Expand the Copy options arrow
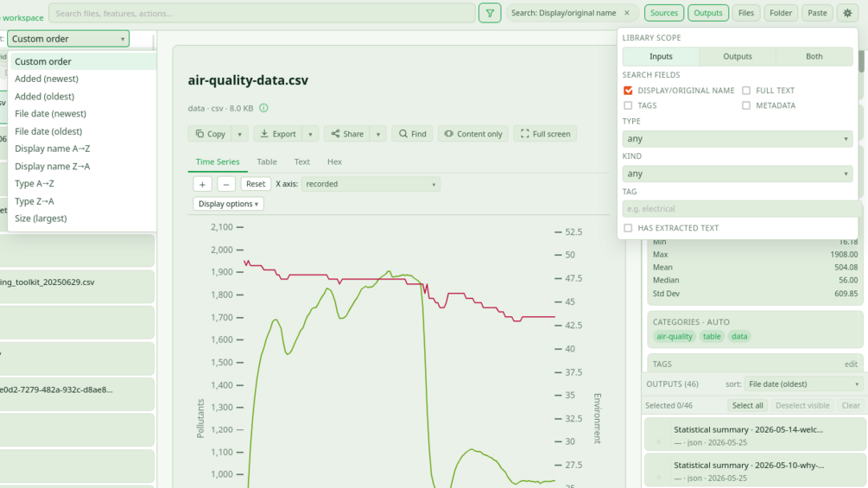This screenshot has height=488, width=868. pyautogui.click(x=240, y=134)
